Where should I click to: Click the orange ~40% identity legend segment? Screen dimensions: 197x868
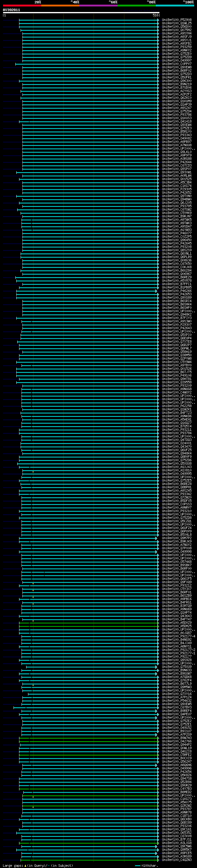pos(60,6)
